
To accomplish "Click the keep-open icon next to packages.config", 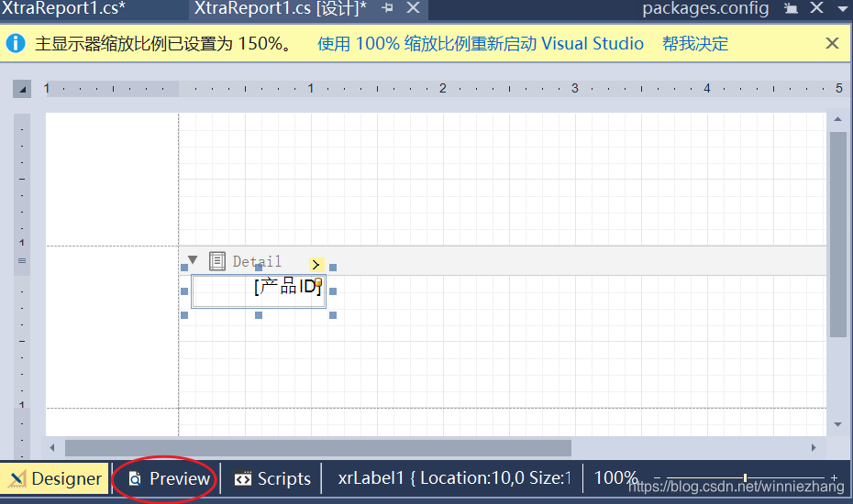I will (x=791, y=8).
